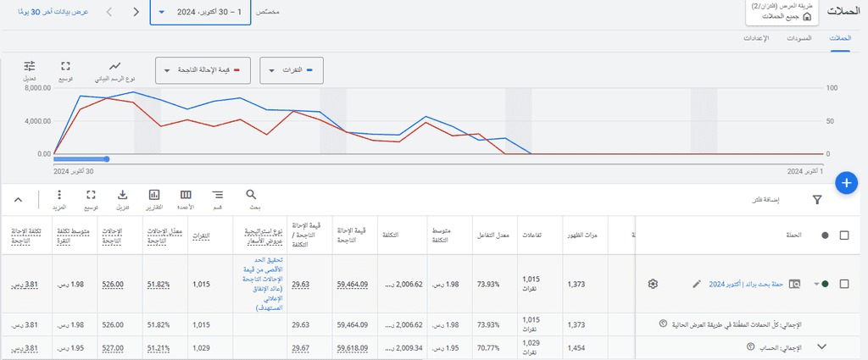Open reports التقارير icon
The image size is (868, 360).
coord(154,195)
